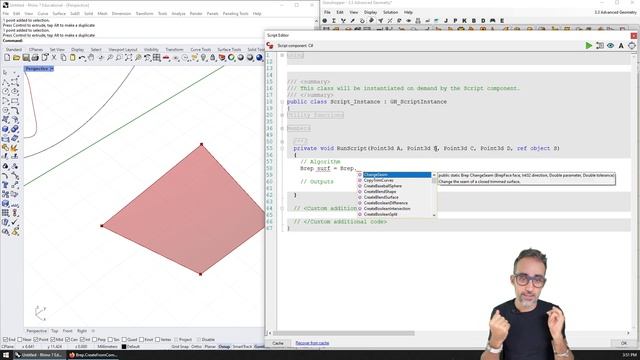Open the Perspective viewport title dropdown
The height and width of the screenshot is (360, 640).
pos(51,69)
